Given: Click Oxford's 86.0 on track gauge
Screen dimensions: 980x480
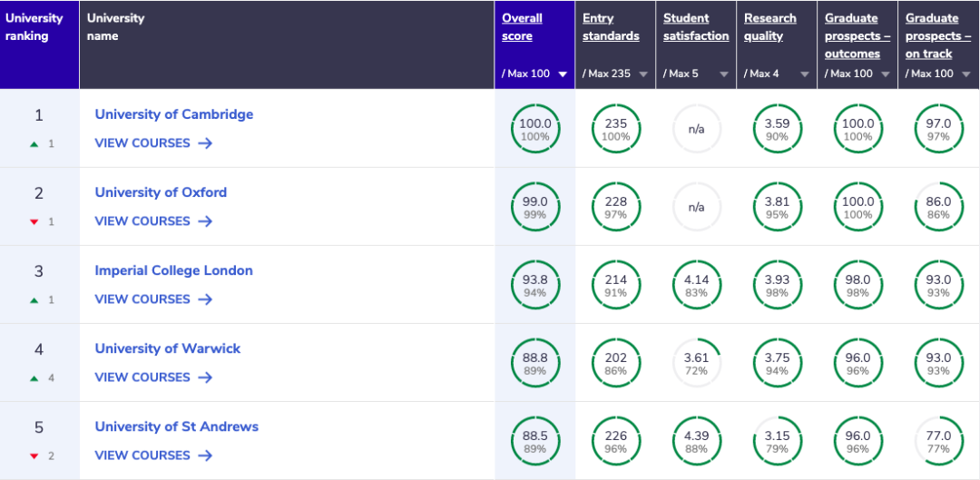Looking at the screenshot, I should click(x=938, y=207).
